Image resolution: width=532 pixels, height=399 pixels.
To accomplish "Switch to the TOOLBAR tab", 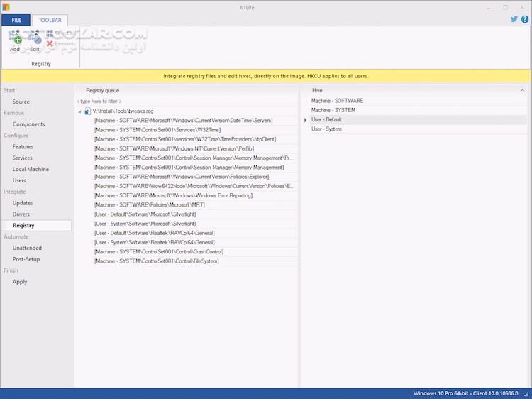I will [x=49, y=21].
